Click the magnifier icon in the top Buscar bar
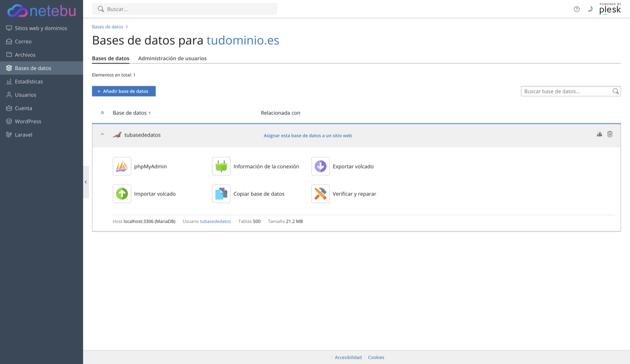The height and width of the screenshot is (364, 630). (101, 9)
